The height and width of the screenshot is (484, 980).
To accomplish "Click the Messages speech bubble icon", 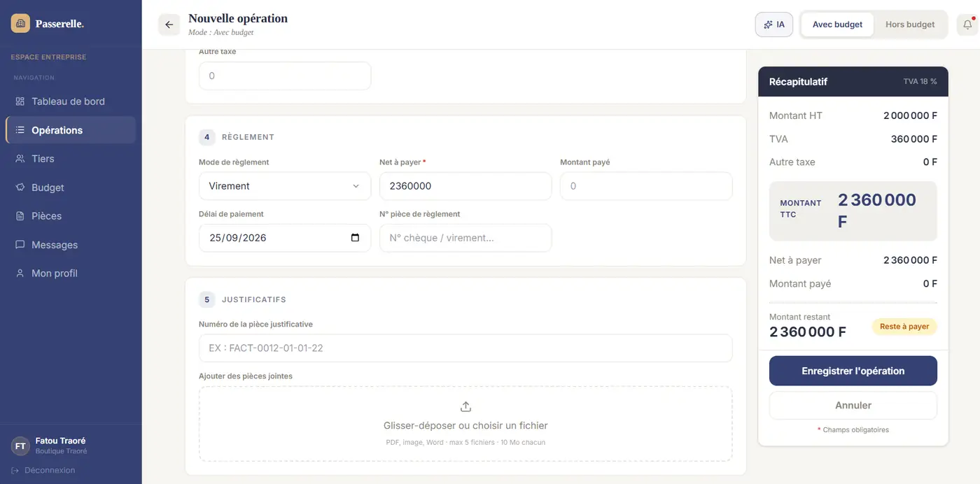I will (x=20, y=245).
